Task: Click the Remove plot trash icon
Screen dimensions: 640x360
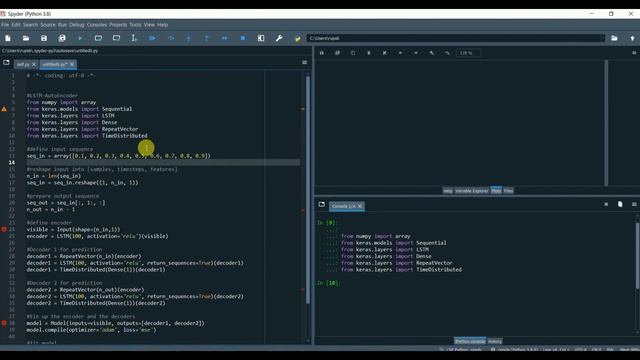Action: tap(369, 53)
